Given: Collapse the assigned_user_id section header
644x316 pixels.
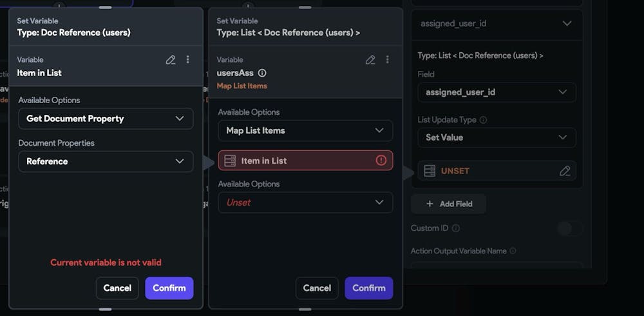Looking at the screenshot, I should 567,23.
